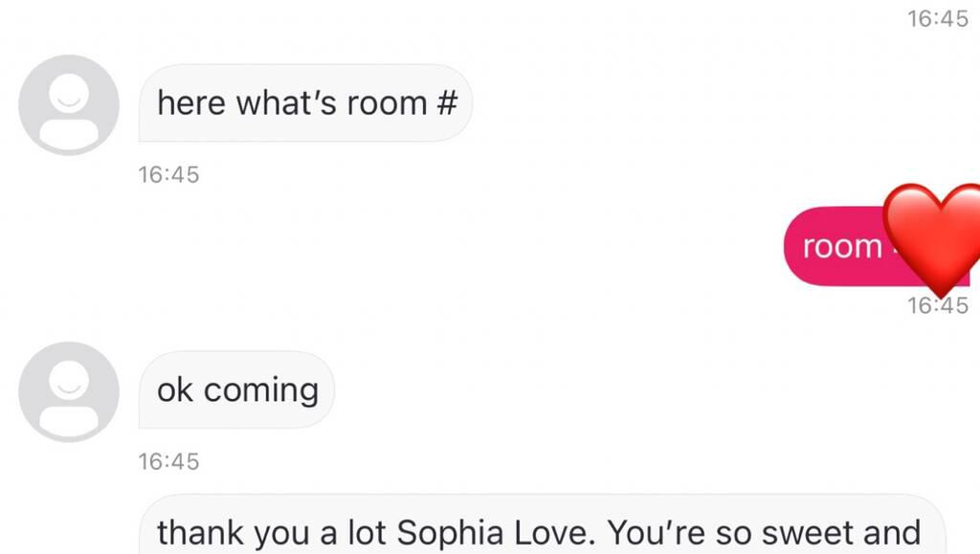Open the 'thank you a lot Sophia Love' message
Screen dimensions: 980x554
click(538, 529)
